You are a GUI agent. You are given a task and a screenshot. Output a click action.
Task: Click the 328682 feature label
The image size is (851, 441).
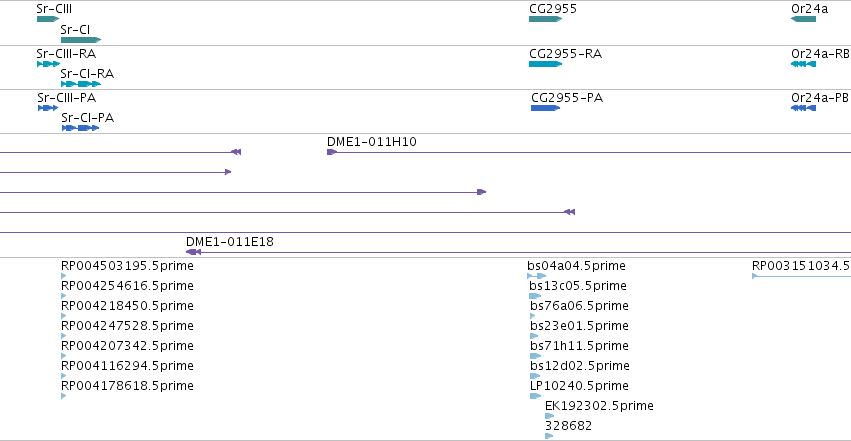(568, 426)
